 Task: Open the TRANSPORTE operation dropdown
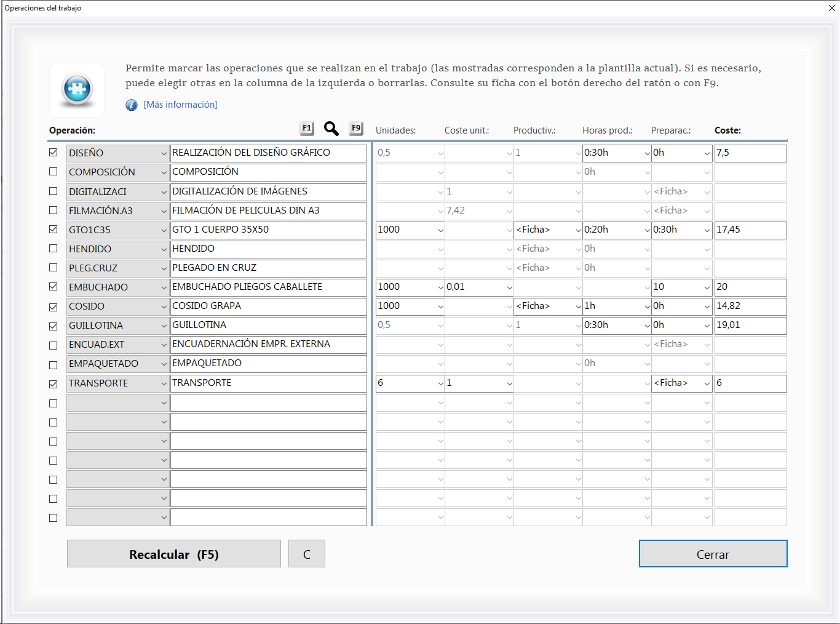point(164,383)
